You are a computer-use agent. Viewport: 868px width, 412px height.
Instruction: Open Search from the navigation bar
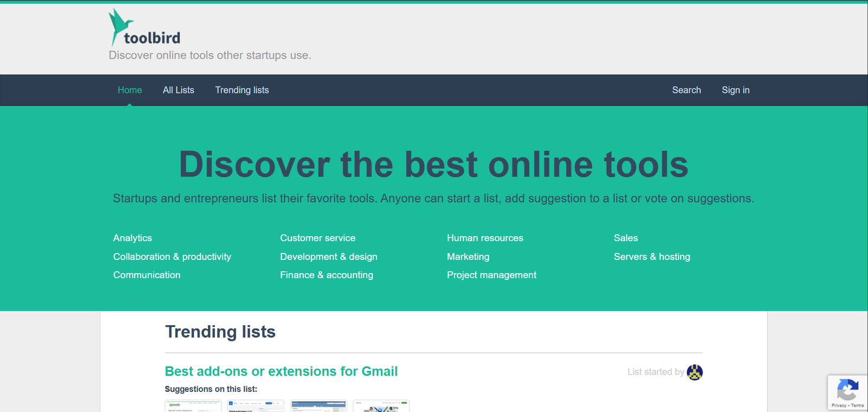click(x=686, y=90)
